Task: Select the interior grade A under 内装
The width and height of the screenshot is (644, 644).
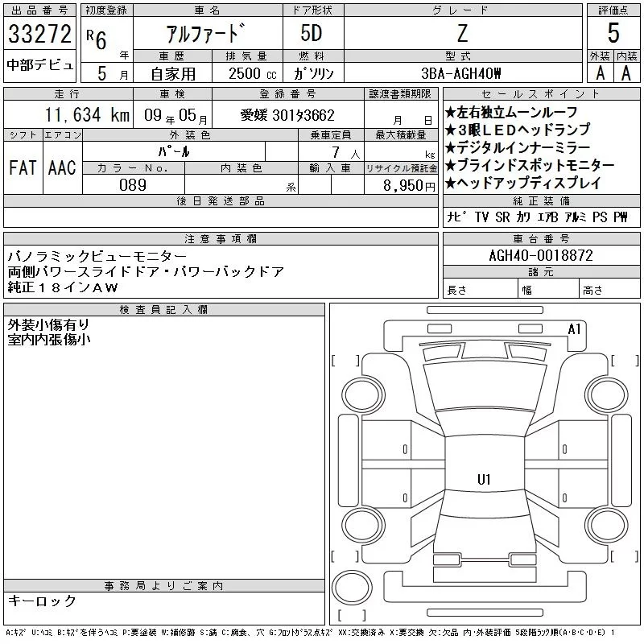Action: click(626, 73)
